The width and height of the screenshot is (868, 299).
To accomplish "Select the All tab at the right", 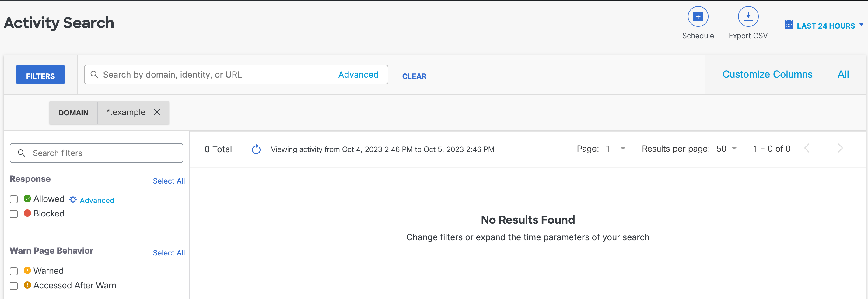I will tap(843, 74).
